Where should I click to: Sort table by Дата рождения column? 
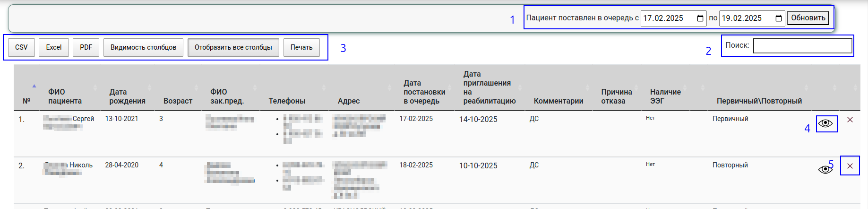127,96
